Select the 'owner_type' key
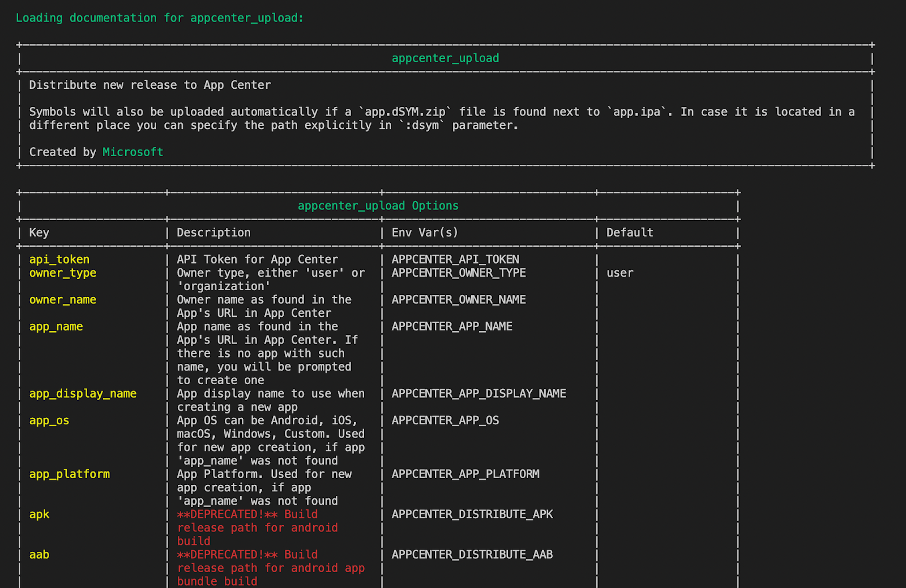Image resolution: width=906 pixels, height=588 pixels. [63, 273]
